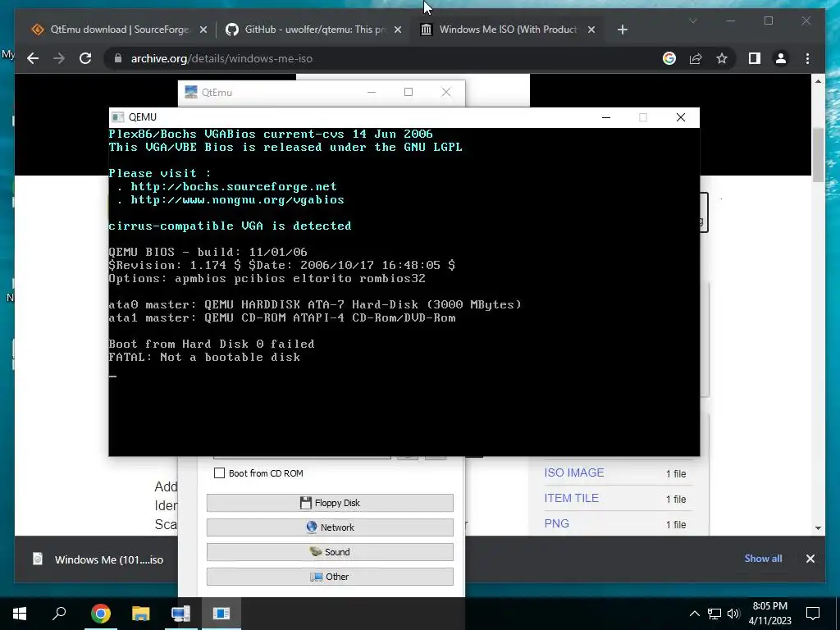The image size is (840, 630).
Task: Close the GitHub uwolfer/qtemu tab
Action: pos(398,30)
